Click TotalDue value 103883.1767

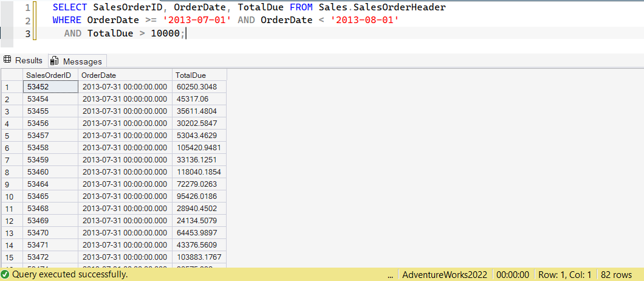tap(200, 257)
